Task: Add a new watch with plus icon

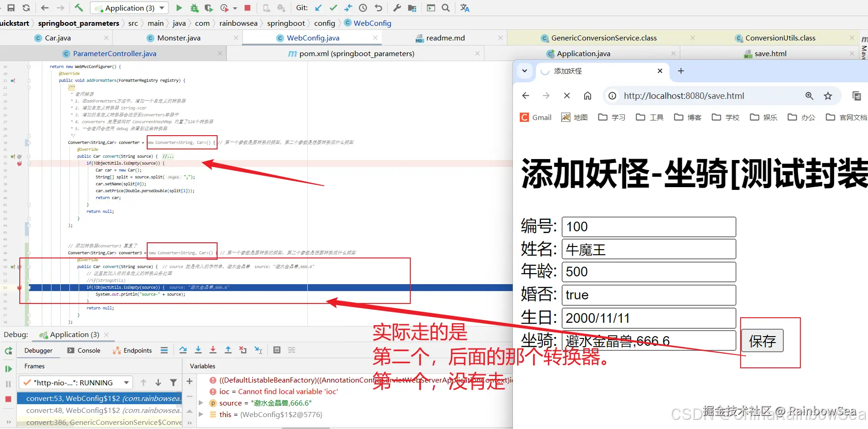Action: tap(190, 381)
